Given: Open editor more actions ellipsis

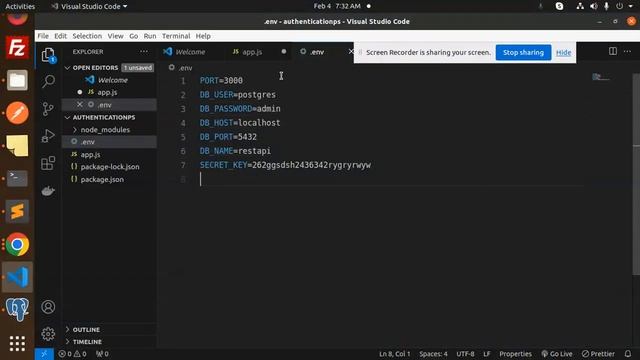Looking at the screenshot, I should (x=627, y=51).
